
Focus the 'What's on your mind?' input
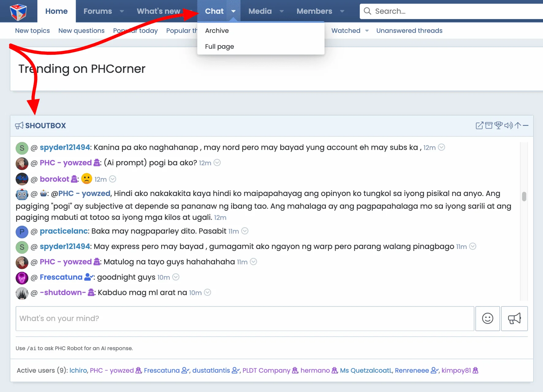[x=245, y=318]
